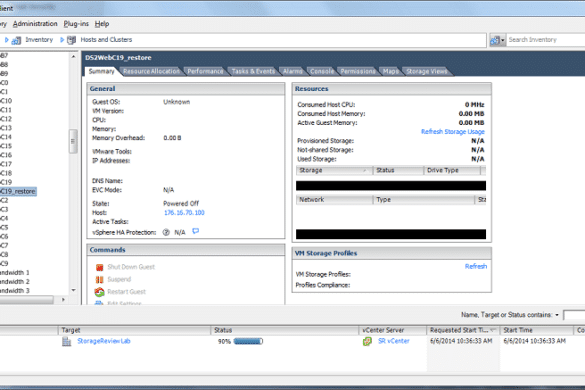
Task: Click the Start Time column header
Action: point(536,330)
